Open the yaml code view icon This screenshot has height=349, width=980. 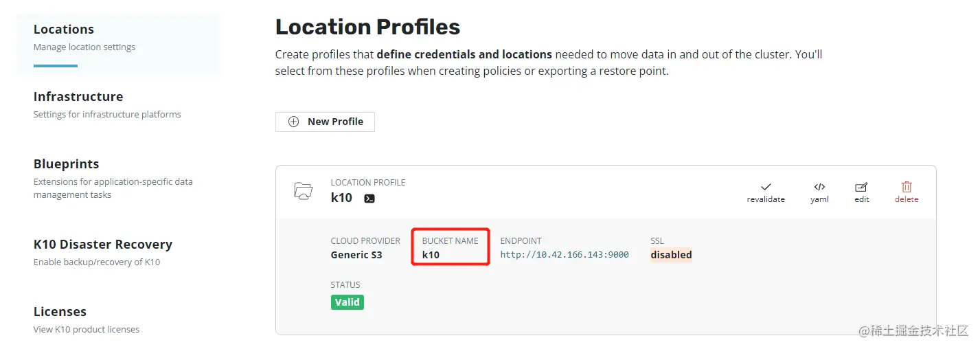coord(819,187)
